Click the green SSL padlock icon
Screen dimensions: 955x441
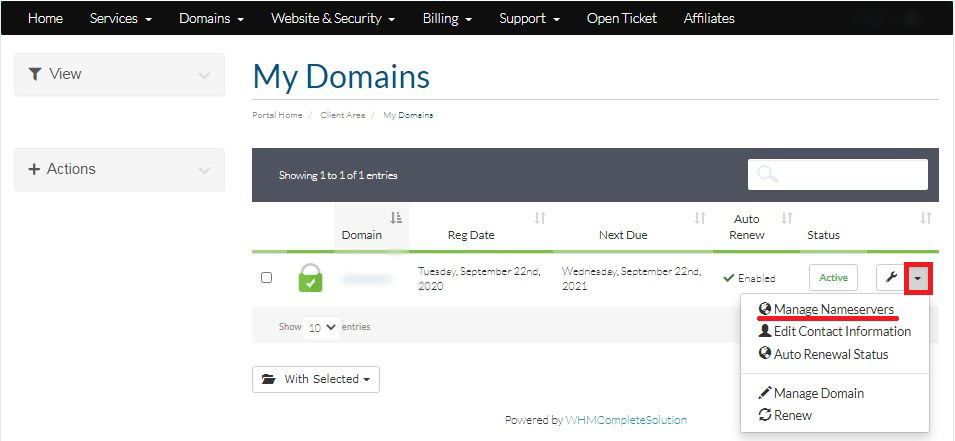coord(310,278)
